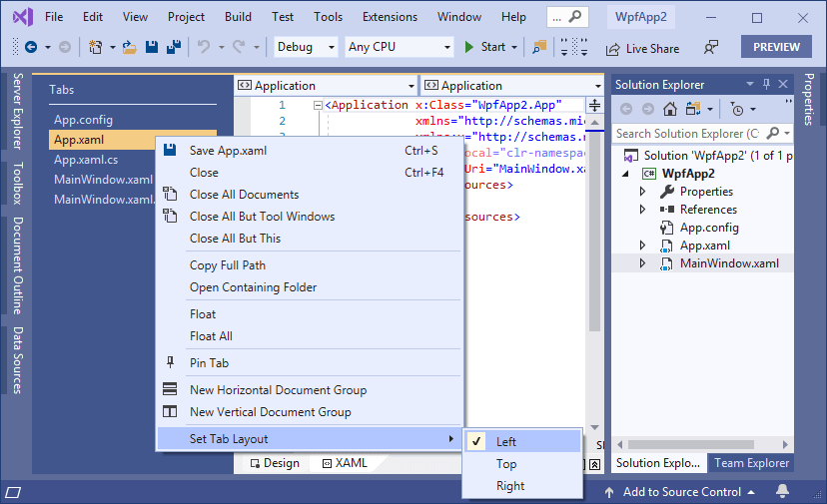The image size is (827, 504).
Task: Open the notifications bell in status bar
Action: click(782, 491)
